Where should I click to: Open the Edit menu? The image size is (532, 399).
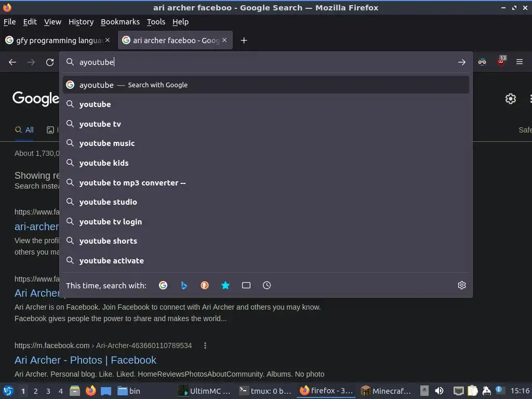pos(30,22)
